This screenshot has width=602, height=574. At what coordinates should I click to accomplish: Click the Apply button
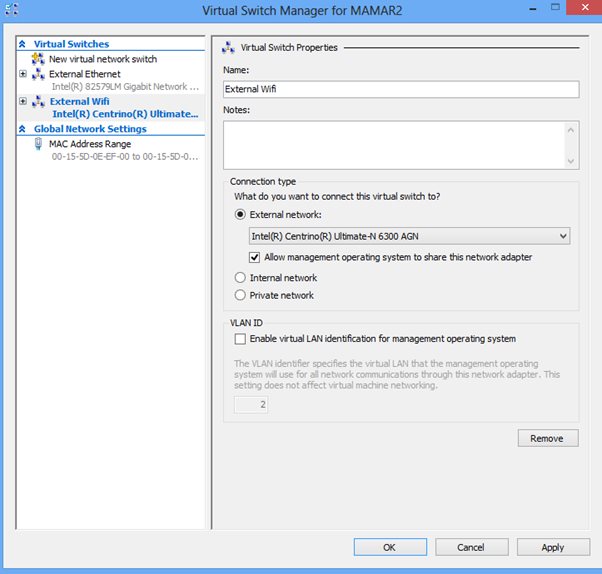tap(552, 547)
